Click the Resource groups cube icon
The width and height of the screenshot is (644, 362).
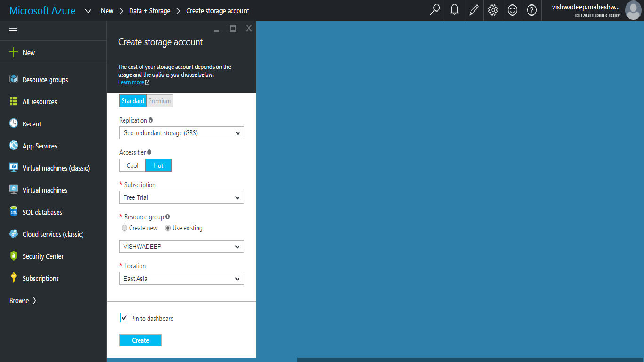(14, 79)
